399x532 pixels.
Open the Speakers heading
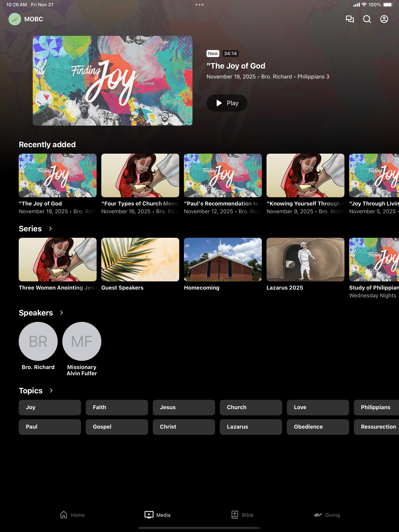click(x=36, y=313)
